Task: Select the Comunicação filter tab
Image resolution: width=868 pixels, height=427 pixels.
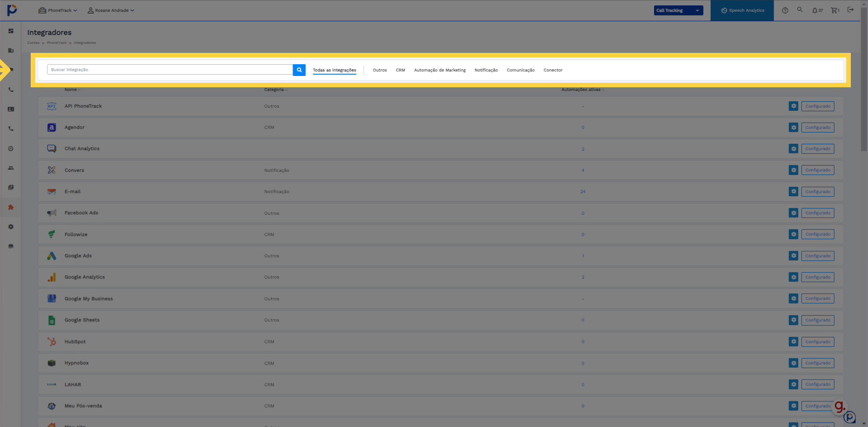Action: [520, 70]
